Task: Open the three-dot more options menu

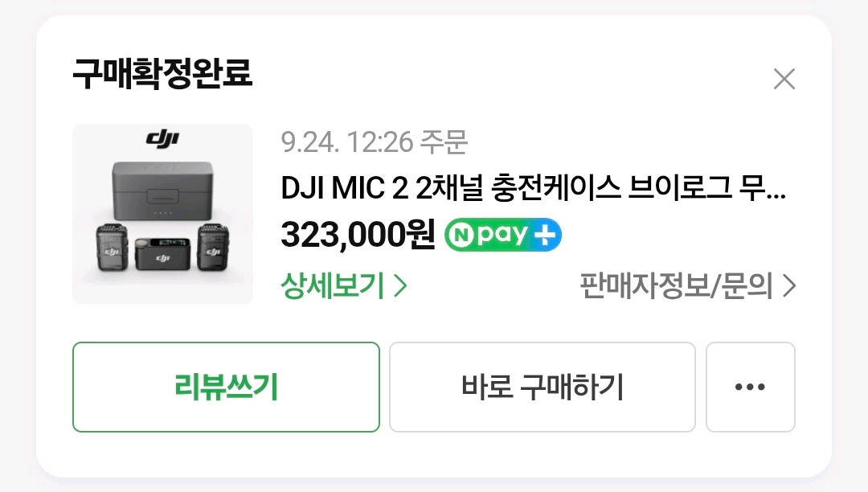Action: tap(750, 387)
